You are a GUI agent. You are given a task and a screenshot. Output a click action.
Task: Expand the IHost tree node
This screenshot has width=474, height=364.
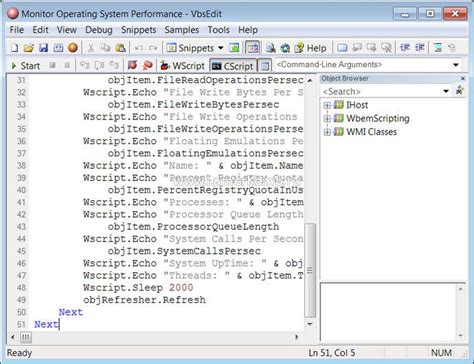pos(327,105)
